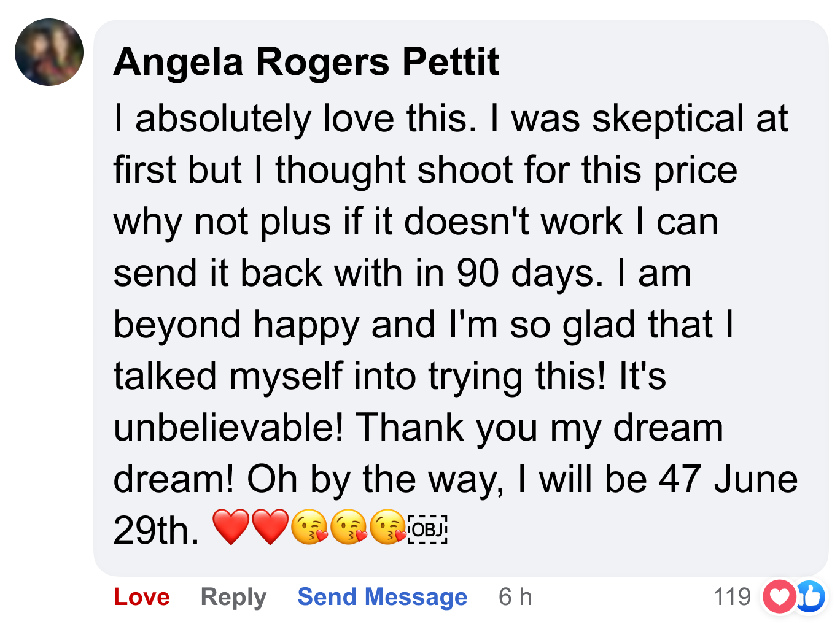Click the blue thumbs-up Like reaction icon

[811, 596]
